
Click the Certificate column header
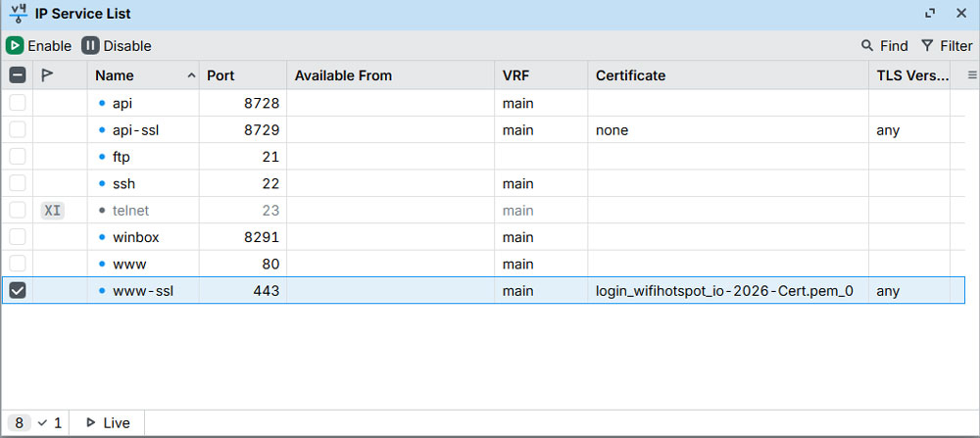click(x=630, y=75)
